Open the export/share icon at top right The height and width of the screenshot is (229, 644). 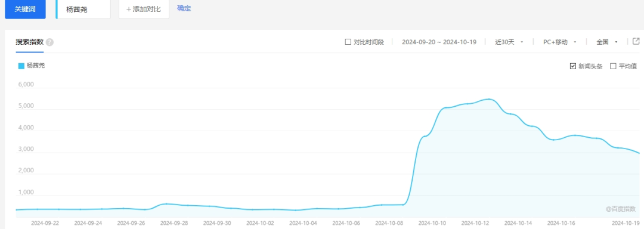pos(636,42)
